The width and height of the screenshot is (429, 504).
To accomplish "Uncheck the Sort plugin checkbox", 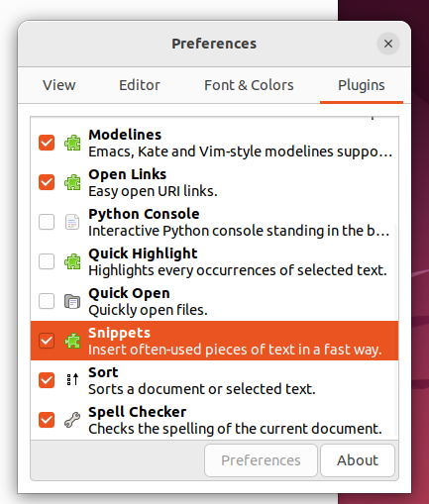I will tap(47, 380).
